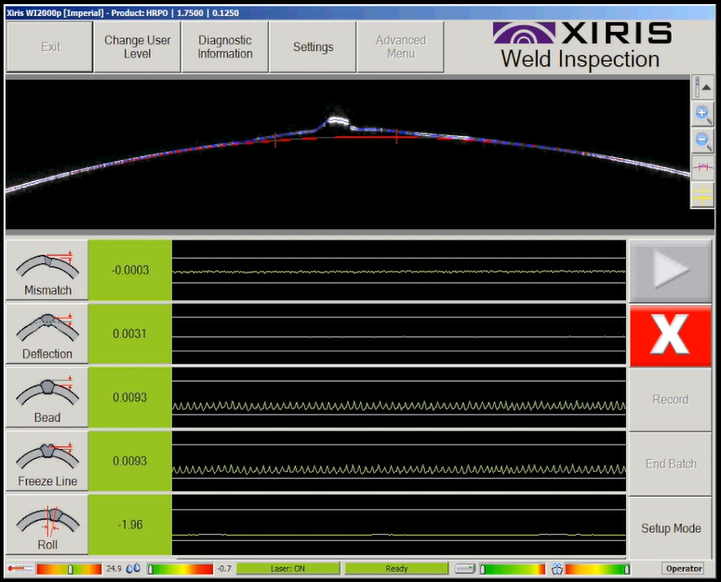Select the Freeze Line measurement icon
Viewport: 721px width, 582px height.
point(47,463)
